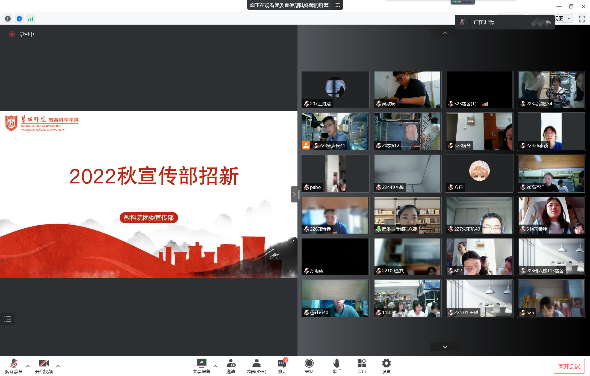Select the cartoon avatar participant thumbnail
This screenshot has height=376, width=590.
[479, 174]
